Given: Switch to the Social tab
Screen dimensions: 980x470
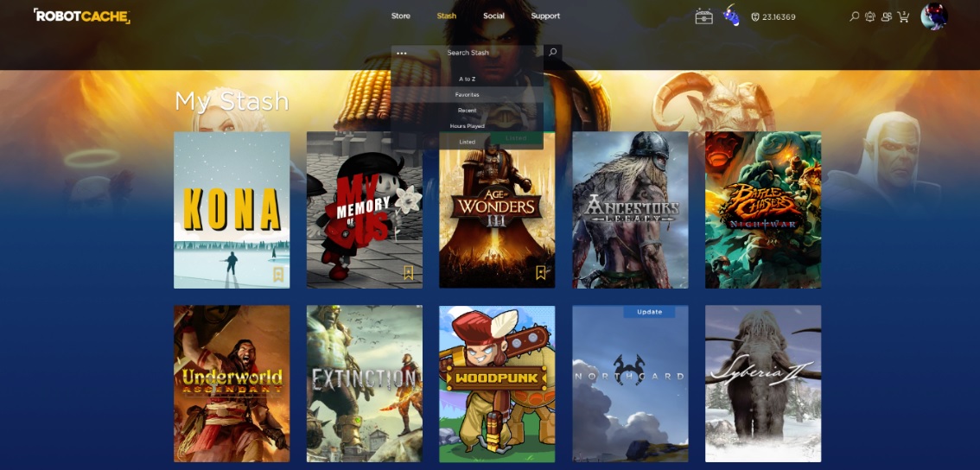Looking at the screenshot, I should point(493,16).
